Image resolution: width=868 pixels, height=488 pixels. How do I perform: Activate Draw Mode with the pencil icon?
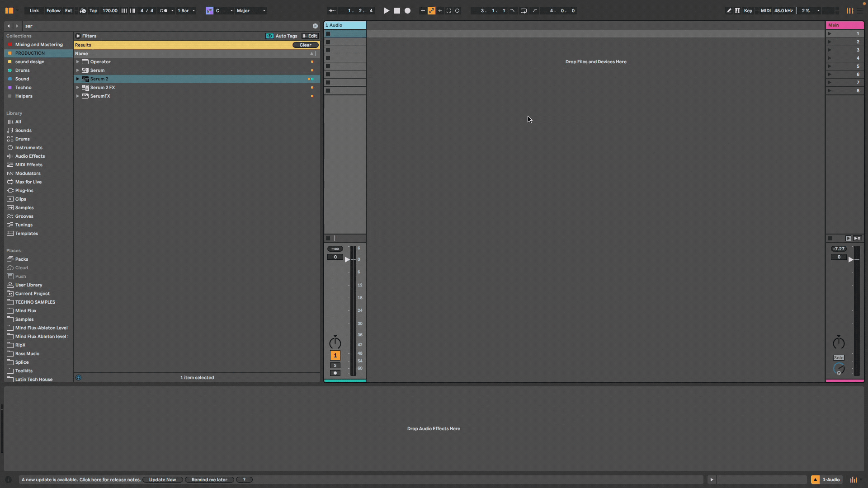pos(729,10)
